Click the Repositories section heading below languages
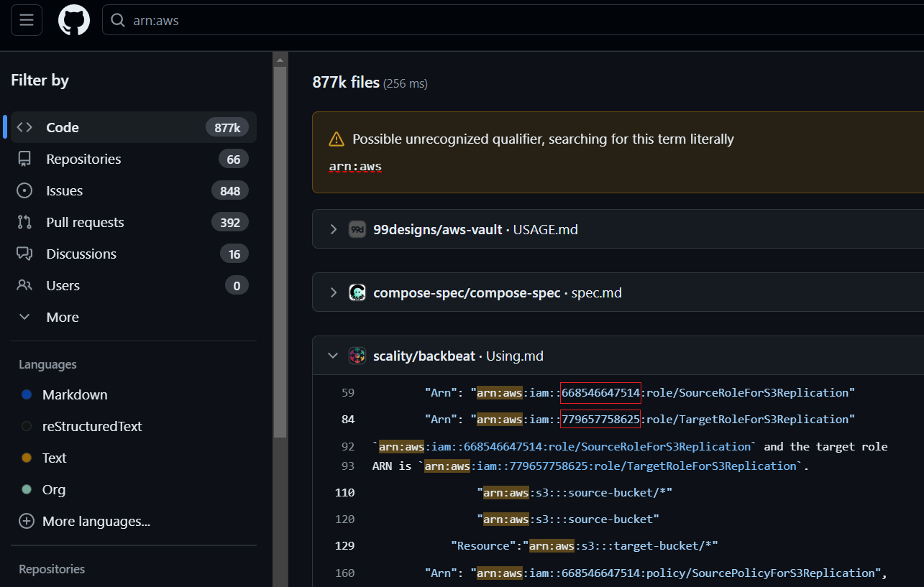The image size is (924, 587). 52,569
